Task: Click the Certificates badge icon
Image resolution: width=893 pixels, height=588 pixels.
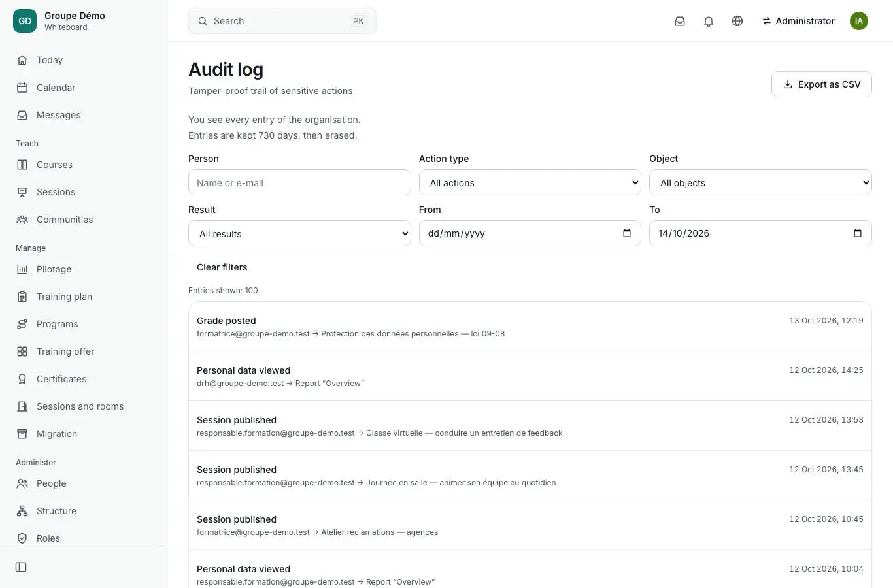Action: (22, 379)
